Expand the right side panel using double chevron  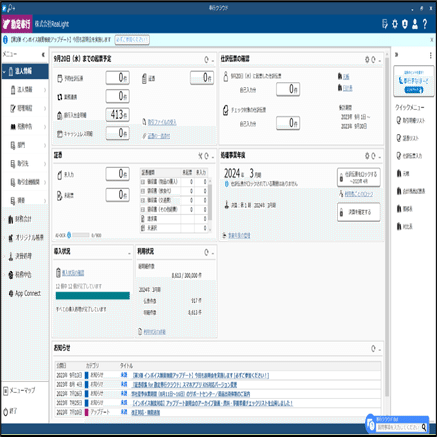(397, 54)
